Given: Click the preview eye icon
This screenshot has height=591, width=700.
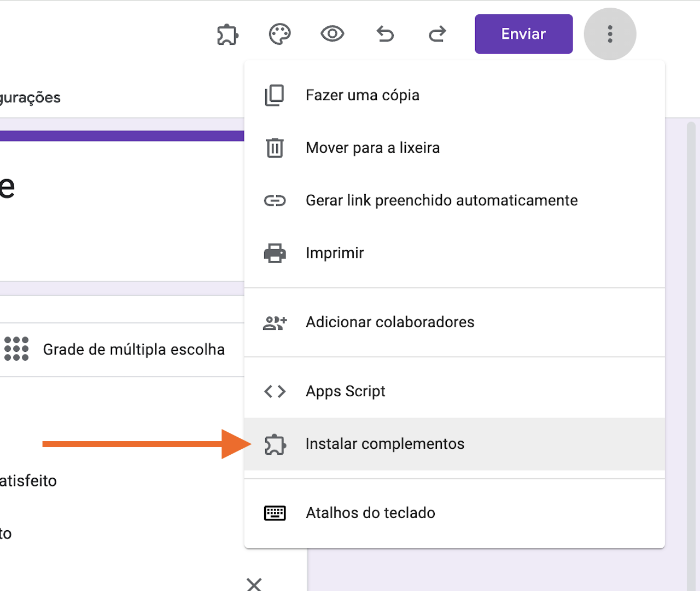Looking at the screenshot, I should pos(332,34).
